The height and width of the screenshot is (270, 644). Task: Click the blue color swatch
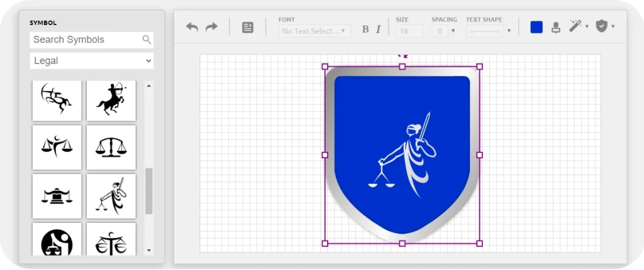(x=536, y=27)
